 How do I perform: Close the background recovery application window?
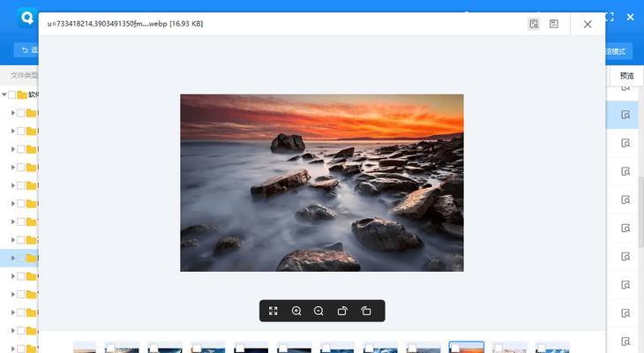coord(631,17)
